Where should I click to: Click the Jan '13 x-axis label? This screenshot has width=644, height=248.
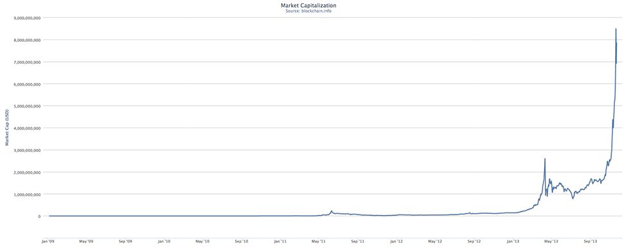[513, 242]
